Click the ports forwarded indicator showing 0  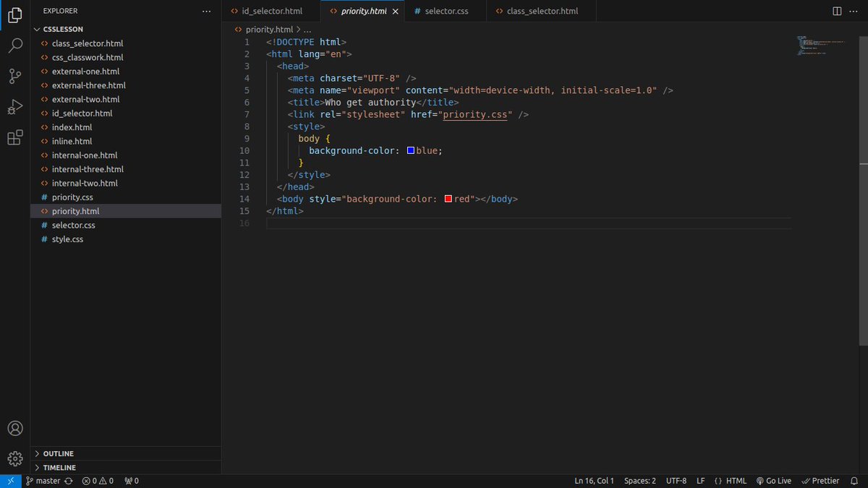pos(132,481)
